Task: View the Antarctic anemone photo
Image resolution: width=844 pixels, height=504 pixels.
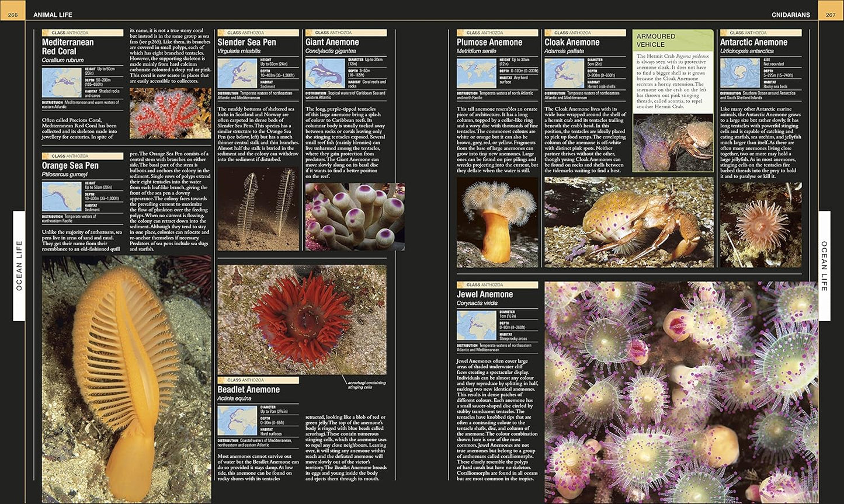Action: [x=760, y=225]
